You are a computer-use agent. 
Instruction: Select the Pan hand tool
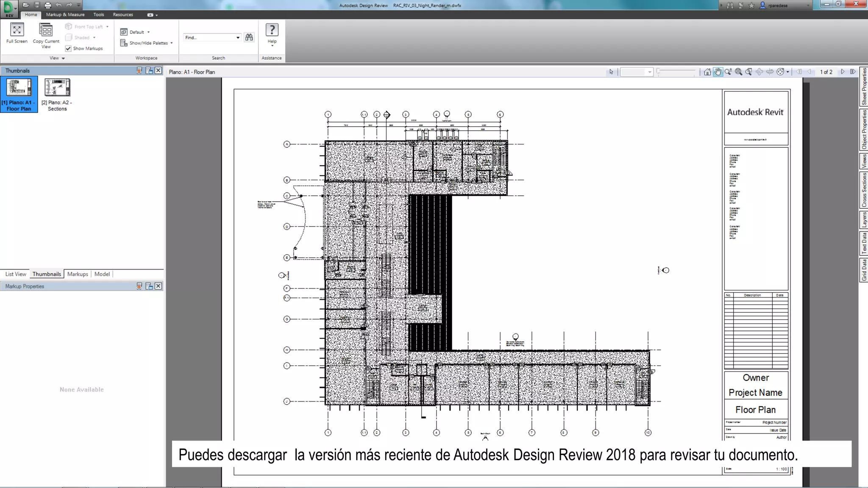pos(718,72)
